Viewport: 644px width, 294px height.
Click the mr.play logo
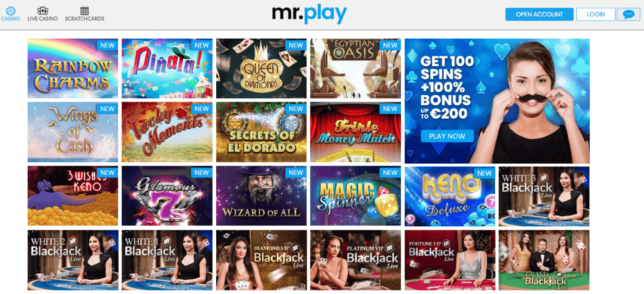(x=309, y=14)
